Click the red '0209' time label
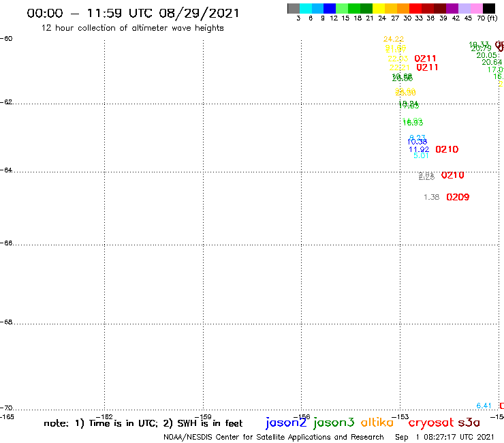The height and width of the screenshot is (443, 504). (x=458, y=197)
